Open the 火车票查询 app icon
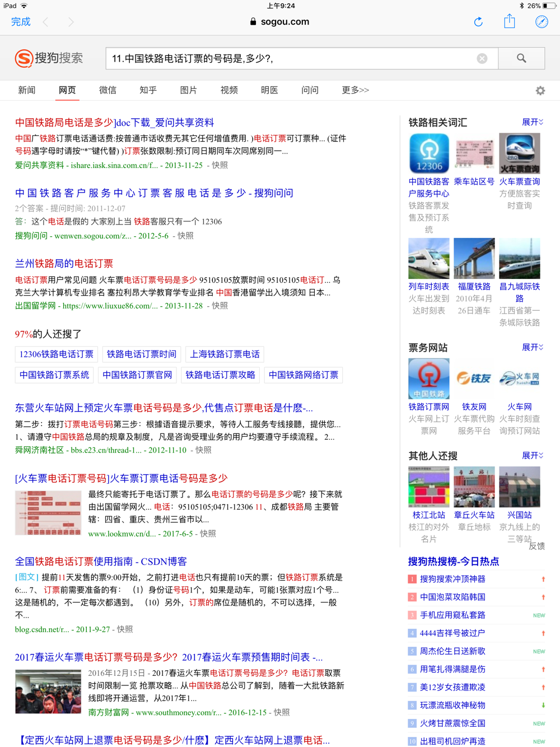560x747 pixels. click(520, 153)
